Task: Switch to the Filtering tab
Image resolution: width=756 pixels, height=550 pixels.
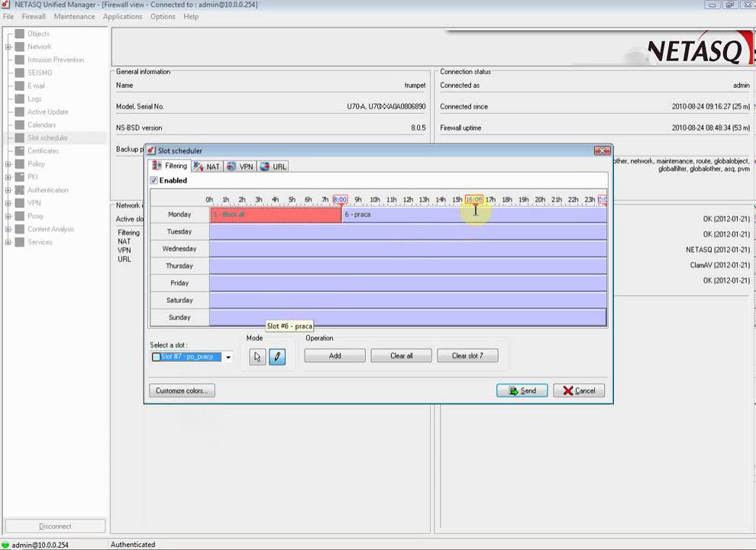Action: [x=170, y=166]
